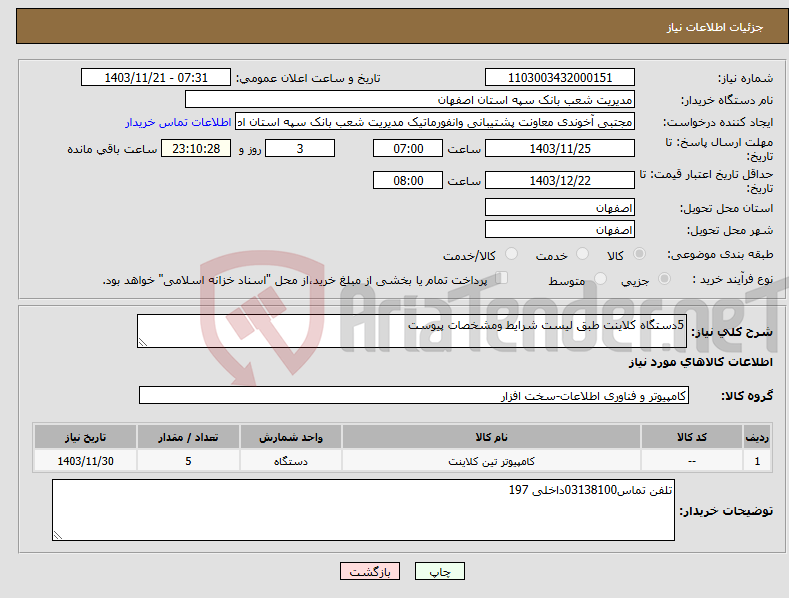Click the نام کالا column header
The height and width of the screenshot is (598, 789).
[x=491, y=437]
